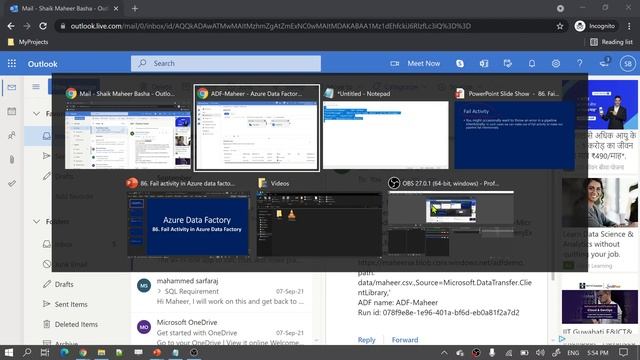The height and width of the screenshot is (360, 640).
Task: Open the clock showing 5:54 PM
Action: tap(597, 353)
